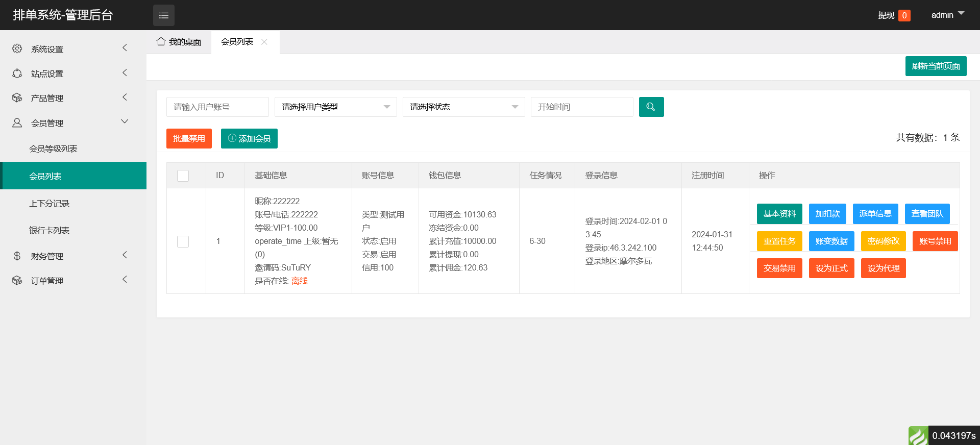Viewport: 980px width, 445px height.
Task: Click the 添加会员 button
Action: click(x=249, y=138)
